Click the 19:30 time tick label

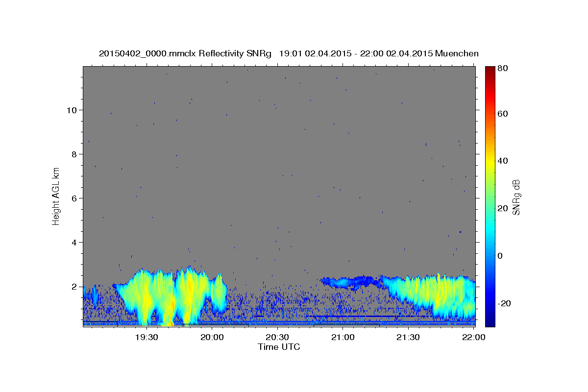tap(146, 337)
